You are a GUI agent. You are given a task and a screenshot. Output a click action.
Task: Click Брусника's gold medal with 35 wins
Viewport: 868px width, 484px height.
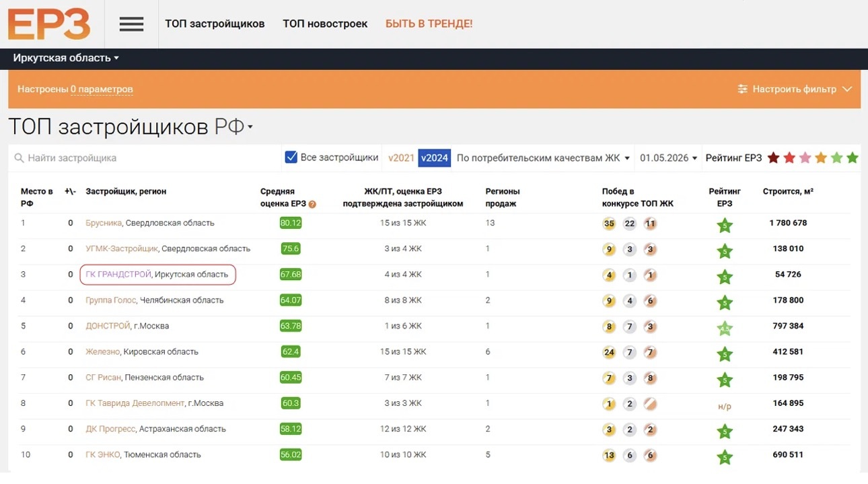[x=610, y=223]
